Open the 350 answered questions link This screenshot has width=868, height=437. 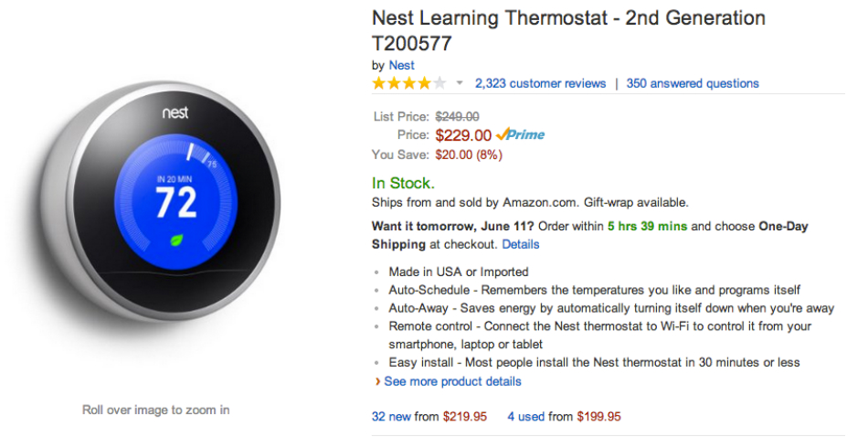coord(693,83)
